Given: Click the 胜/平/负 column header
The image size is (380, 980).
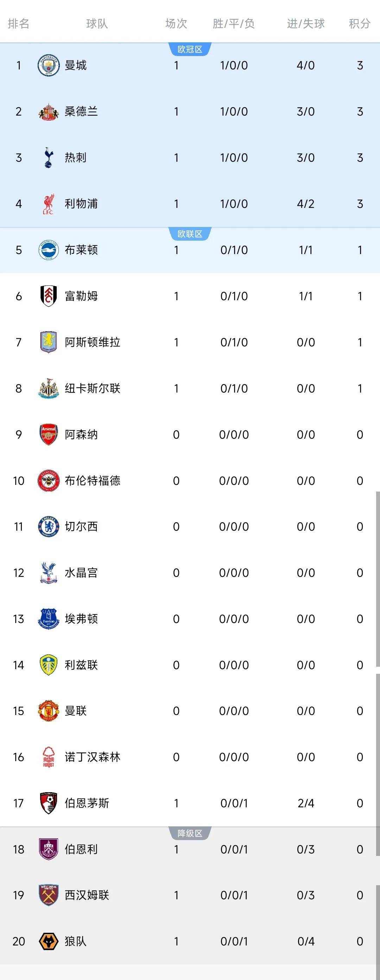Looking at the screenshot, I should [234, 24].
